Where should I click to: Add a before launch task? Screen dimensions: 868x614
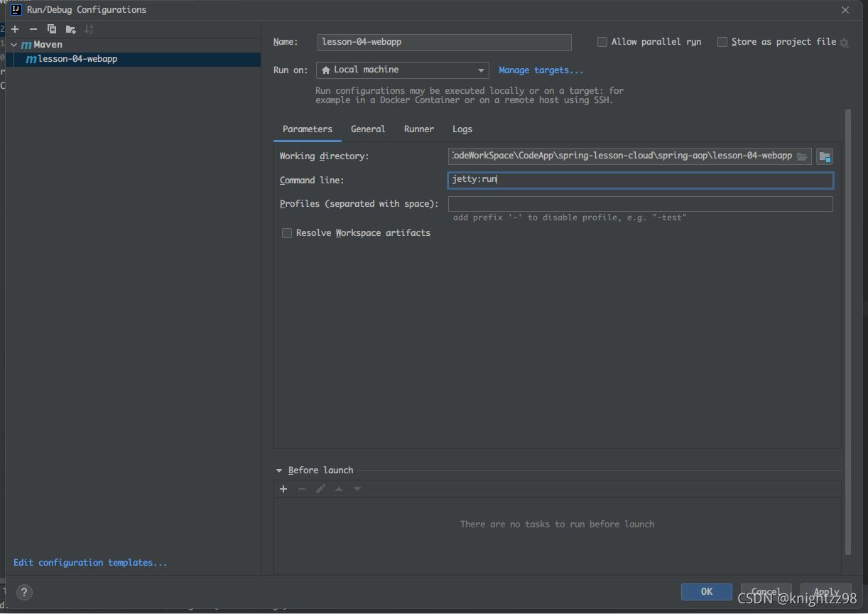pyautogui.click(x=283, y=489)
